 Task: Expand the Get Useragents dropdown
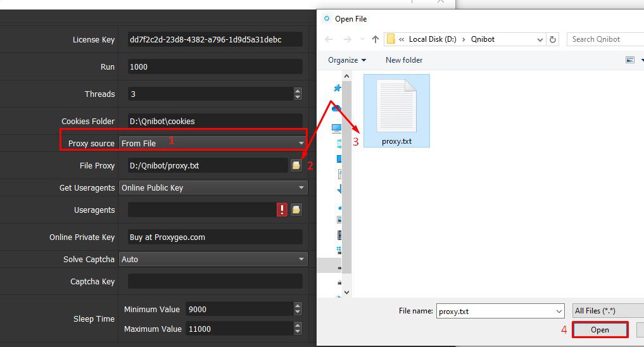tap(213, 187)
